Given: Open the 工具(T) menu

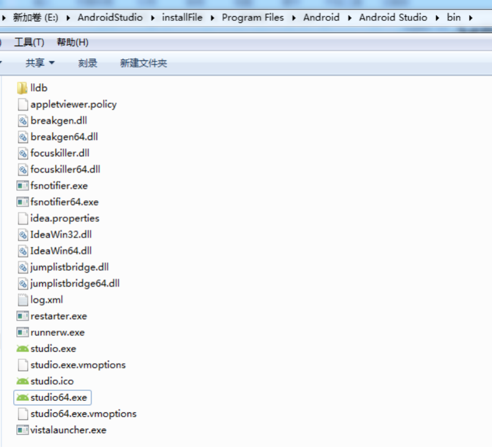Looking at the screenshot, I should point(29,43).
